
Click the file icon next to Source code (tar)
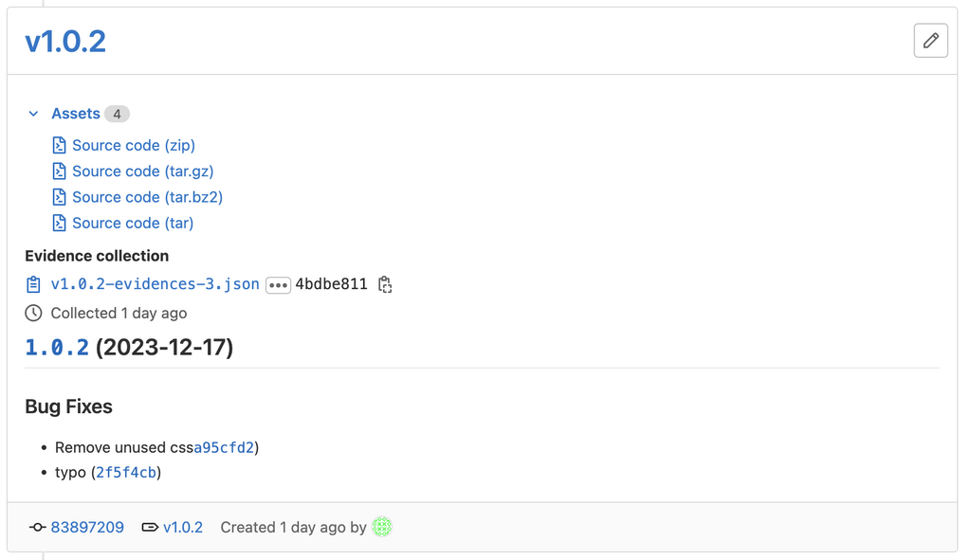pyautogui.click(x=58, y=223)
